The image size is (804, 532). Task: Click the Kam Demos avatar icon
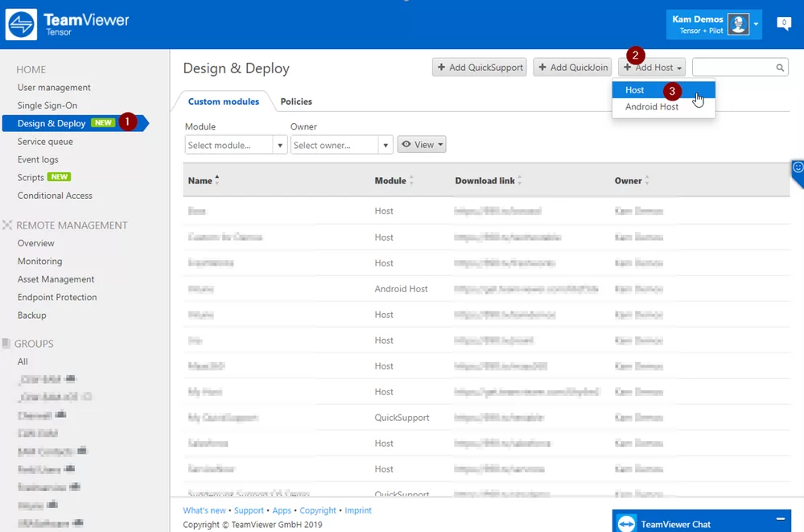pyautogui.click(x=738, y=23)
